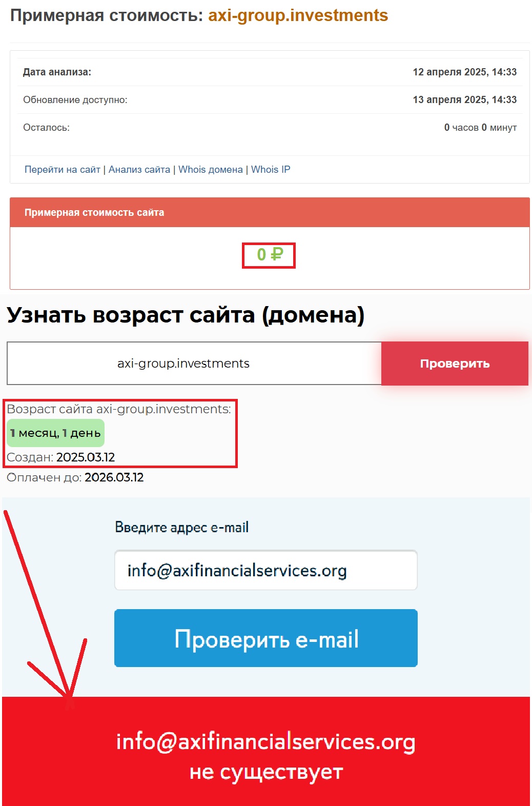Viewport: 532px width, 806px height.
Task: Click the blue Проверить e-mail button
Action: pyautogui.click(x=266, y=638)
